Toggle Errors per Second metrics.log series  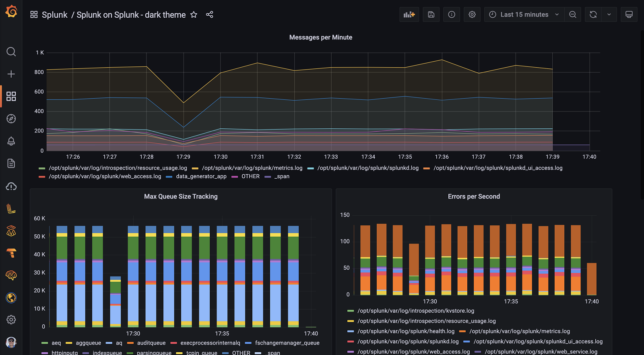(x=520, y=331)
